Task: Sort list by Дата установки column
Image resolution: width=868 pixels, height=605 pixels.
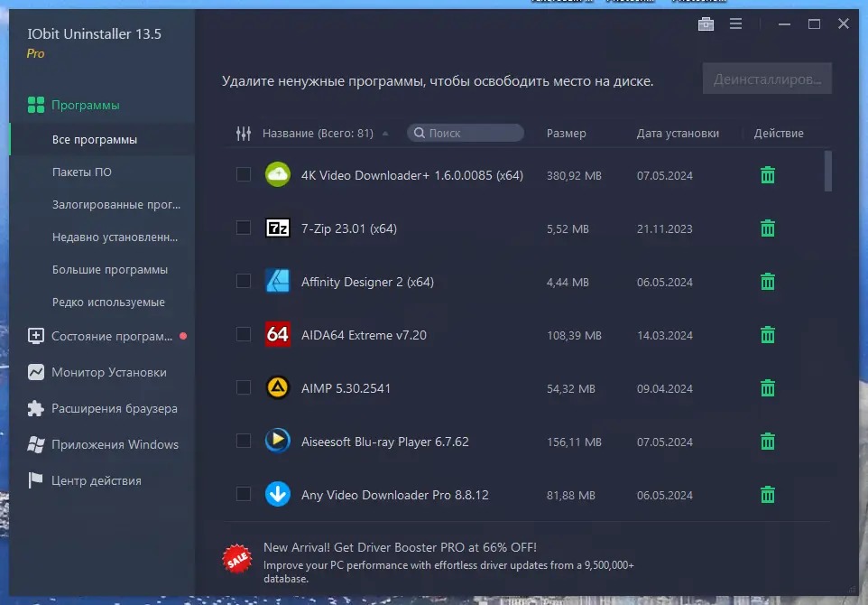Action: point(678,134)
